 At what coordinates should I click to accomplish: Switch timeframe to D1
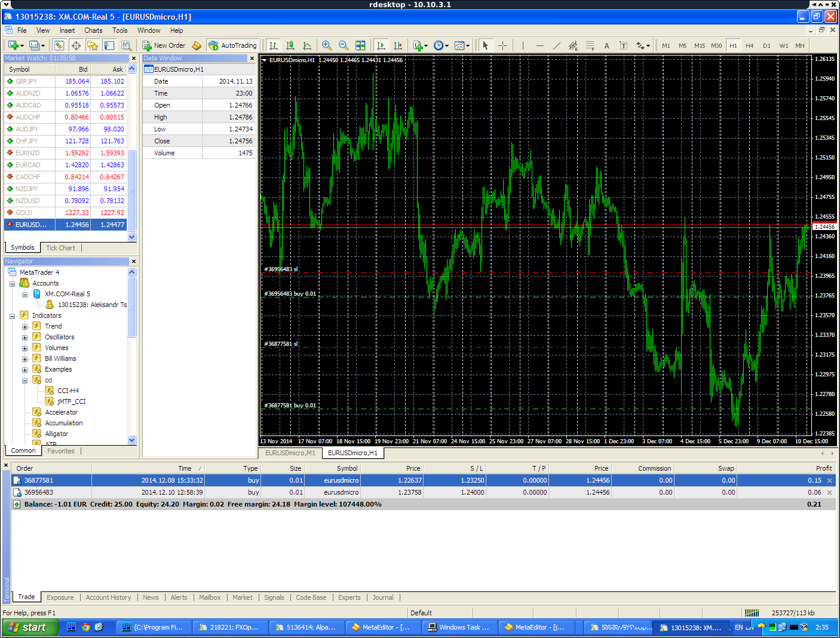pyautogui.click(x=767, y=45)
